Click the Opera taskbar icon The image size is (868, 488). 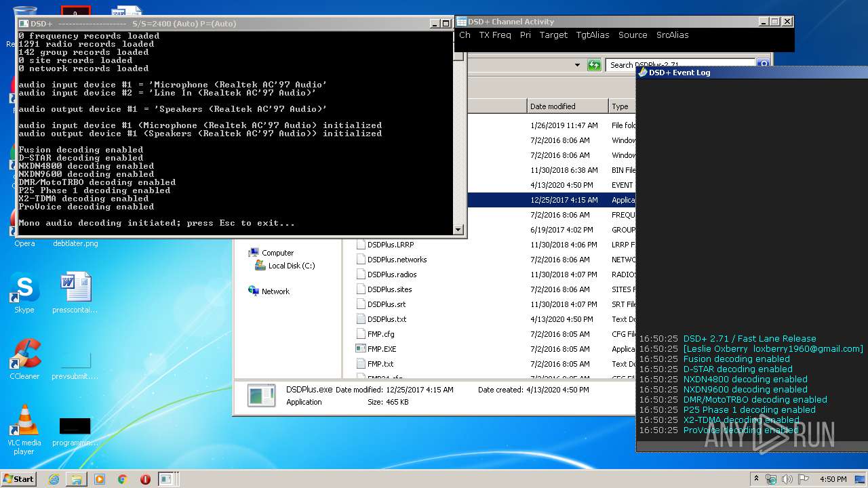tap(145, 479)
